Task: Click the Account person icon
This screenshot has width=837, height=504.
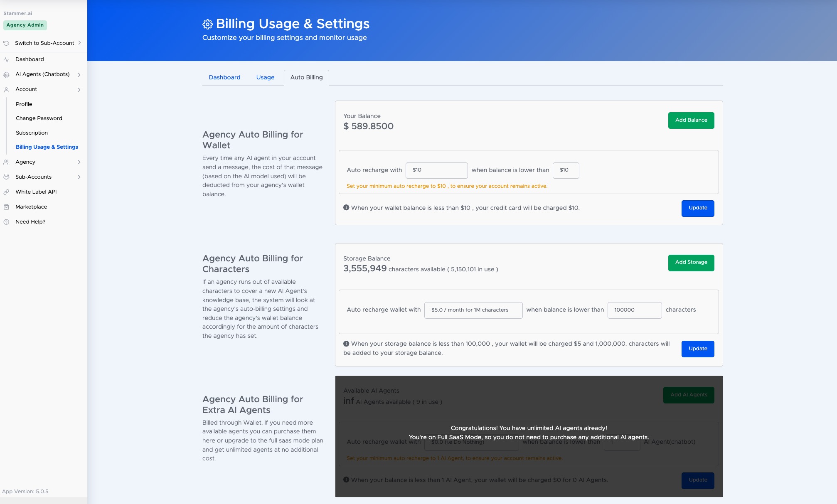Action: (x=6, y=90)
